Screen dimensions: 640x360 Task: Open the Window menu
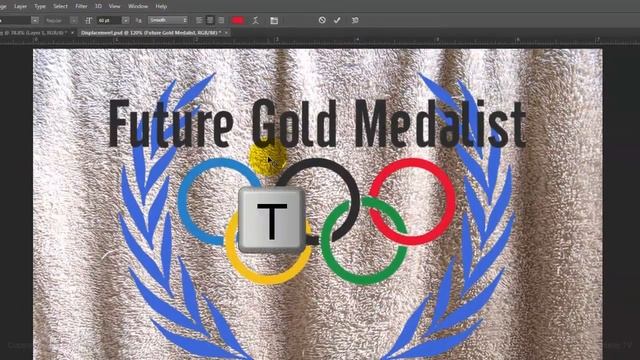coord(138,6)
